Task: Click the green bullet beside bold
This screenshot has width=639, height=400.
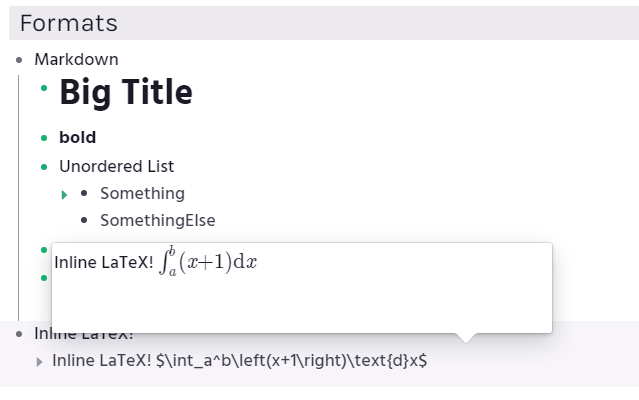Action: (44, 138)
